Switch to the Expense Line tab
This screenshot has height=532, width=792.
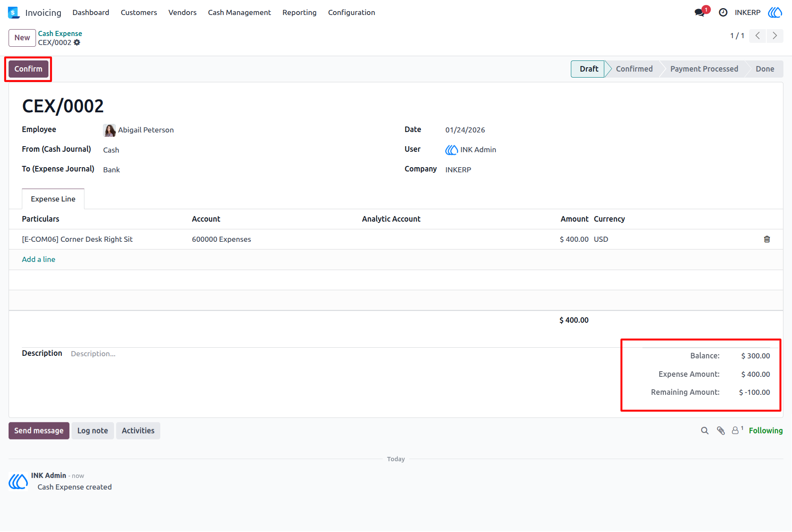[x=53, y=199]
